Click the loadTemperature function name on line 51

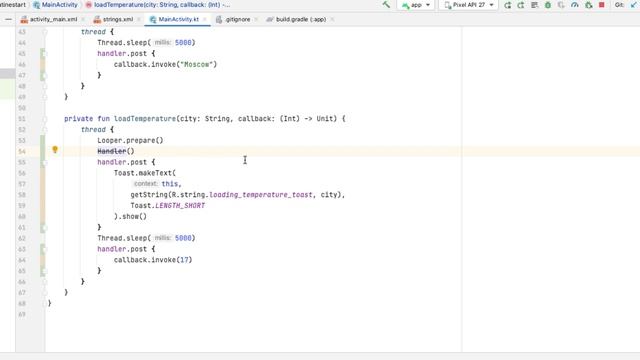pyautogui.click(x=145, y=119)
